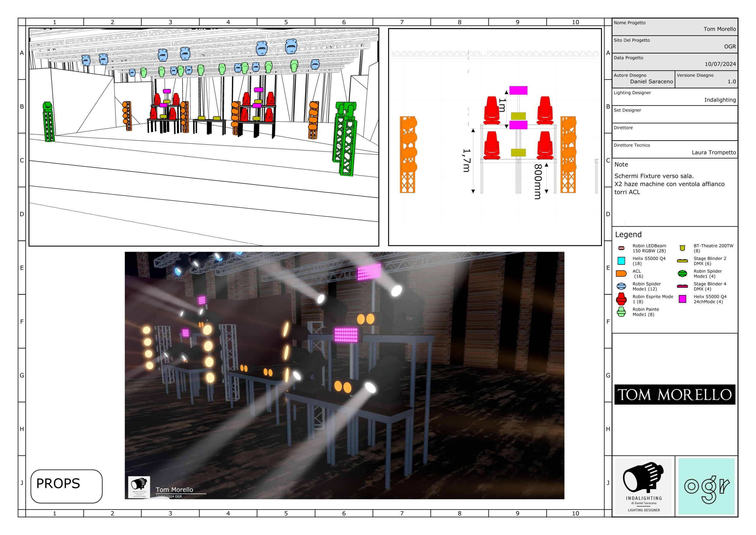Click the Versione Disegno value '1.0'

(731, 81)
